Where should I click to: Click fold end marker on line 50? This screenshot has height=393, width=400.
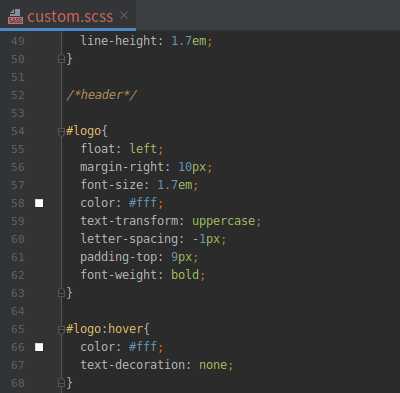(61, 59)
